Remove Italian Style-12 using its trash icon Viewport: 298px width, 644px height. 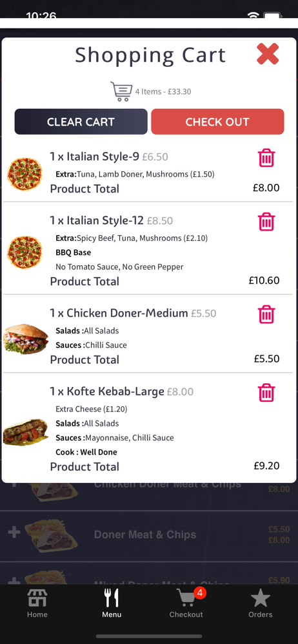266,222
